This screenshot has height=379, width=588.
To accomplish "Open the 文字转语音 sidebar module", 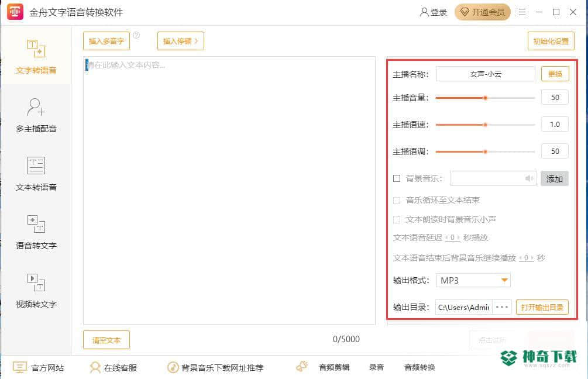I will pyautogui.click(x=36, y=56).
